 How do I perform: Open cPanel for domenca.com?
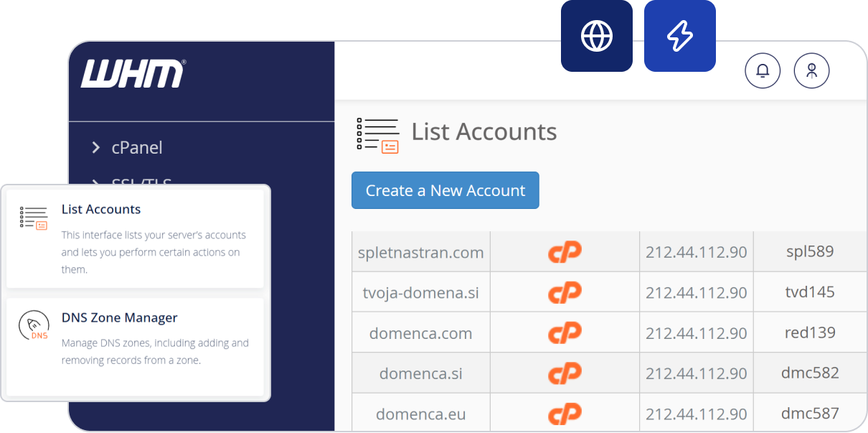pyautogui.click(x=565, y=333)
